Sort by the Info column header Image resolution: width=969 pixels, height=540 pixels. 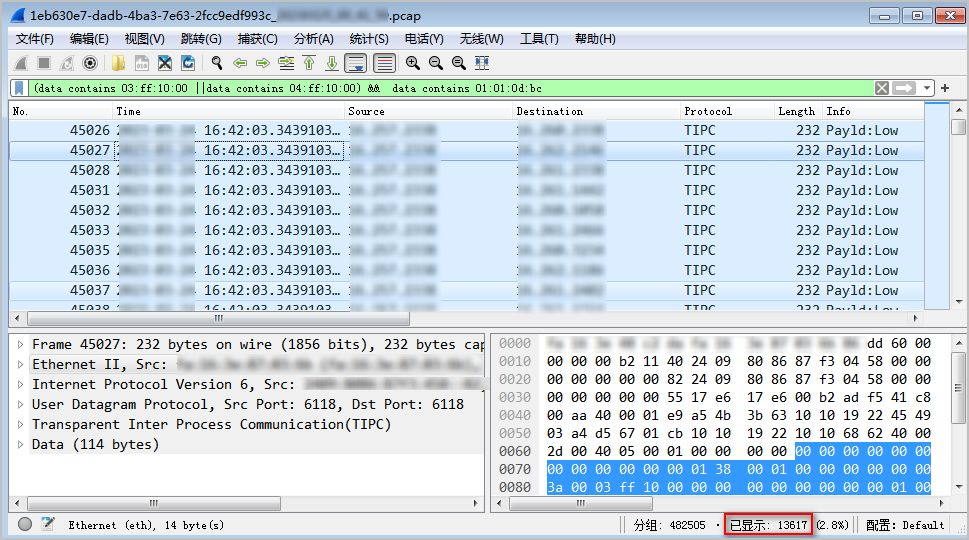click(874, 111)
